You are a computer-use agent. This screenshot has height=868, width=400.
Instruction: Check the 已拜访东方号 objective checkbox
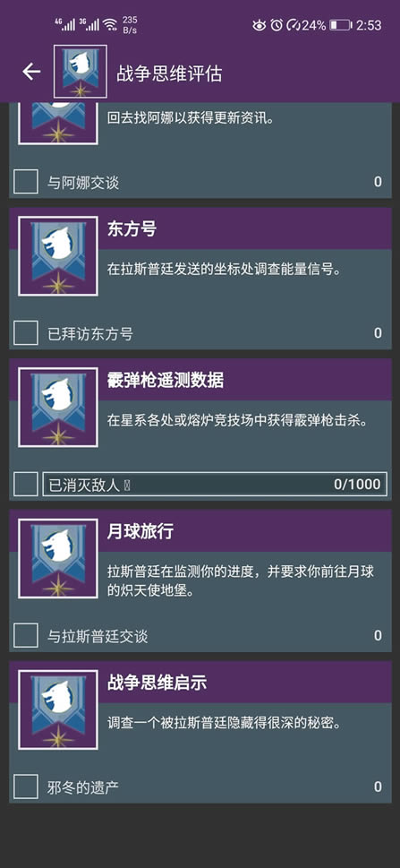point(25,332)
